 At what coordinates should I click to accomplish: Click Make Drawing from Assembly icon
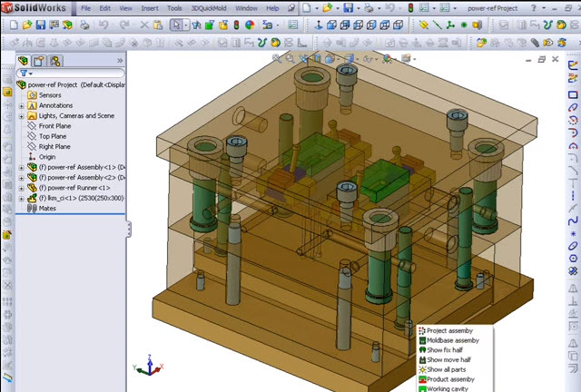click(54, 24)
